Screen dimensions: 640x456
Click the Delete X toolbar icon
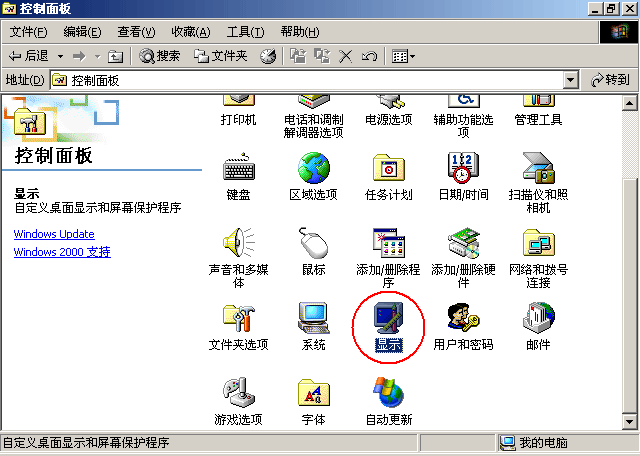click(x=346, y=56)
